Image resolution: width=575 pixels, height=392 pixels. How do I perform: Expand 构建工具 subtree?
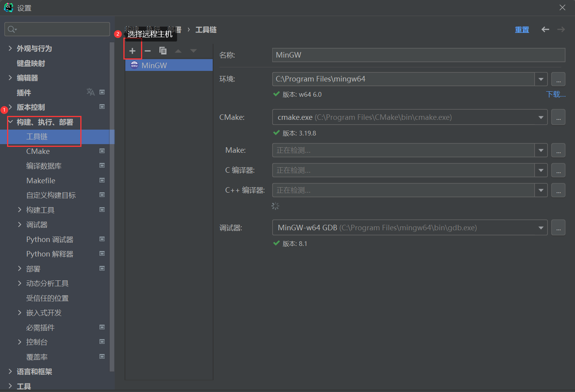(20, 210)
